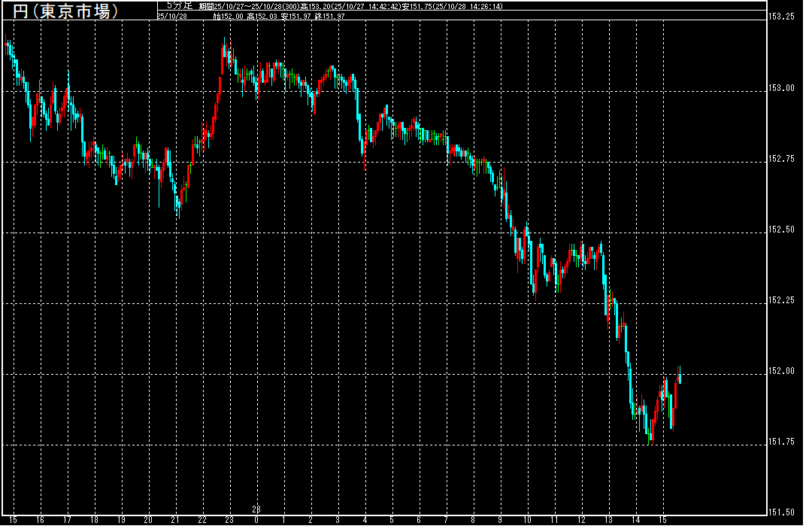Click the 153.00 price axis label
Screen dimensions: 812x529
pyautogui.click(x=785, y=88)
